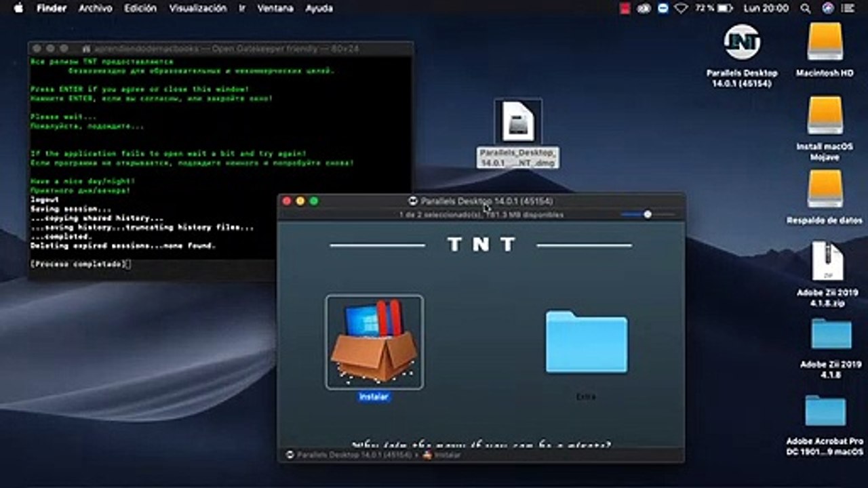This screenshot has width=868, height=488.
Task: Click the TNT heading in Parallels window
Action: pos(481,245)
